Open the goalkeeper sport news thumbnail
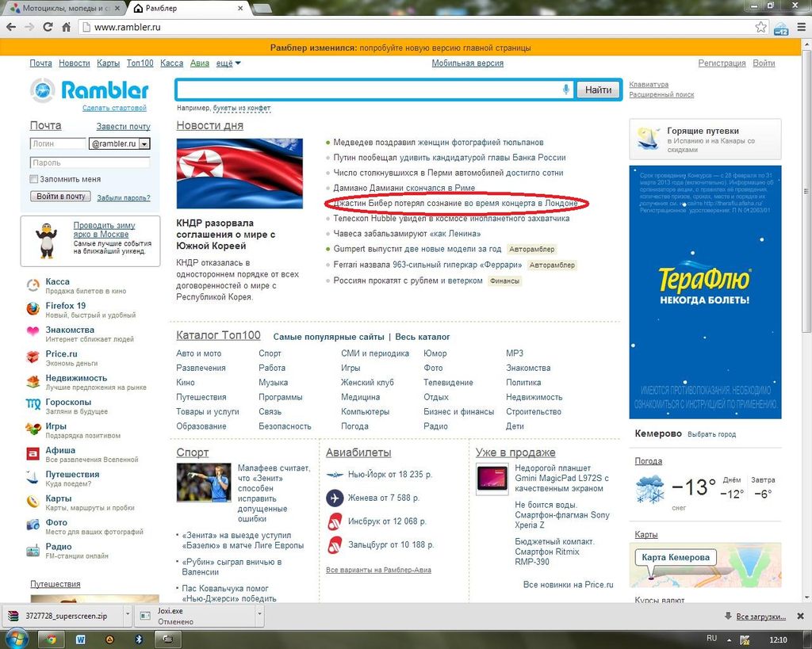Screen dimensions: 812x649 click(x=204, y=483)
